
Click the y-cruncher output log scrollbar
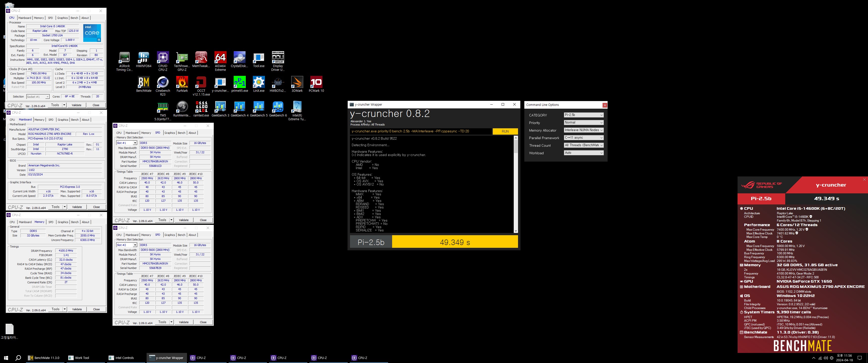point(516,184)
